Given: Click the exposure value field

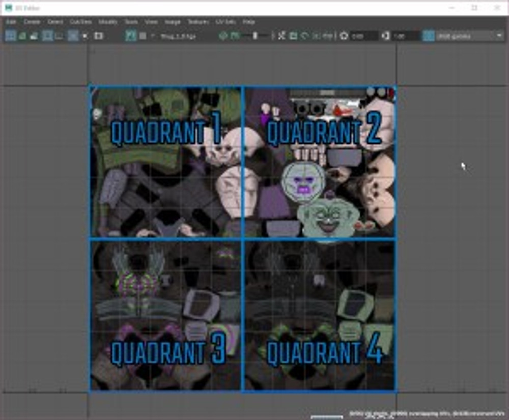Looking at the screenshot, I should (363, 36).
